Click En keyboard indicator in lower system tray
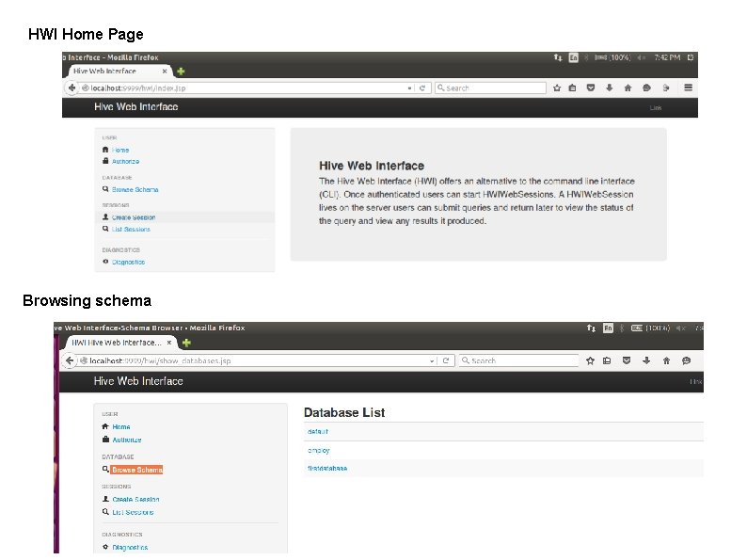The height and width of the screenshot is (560, 747). [608, 328]
